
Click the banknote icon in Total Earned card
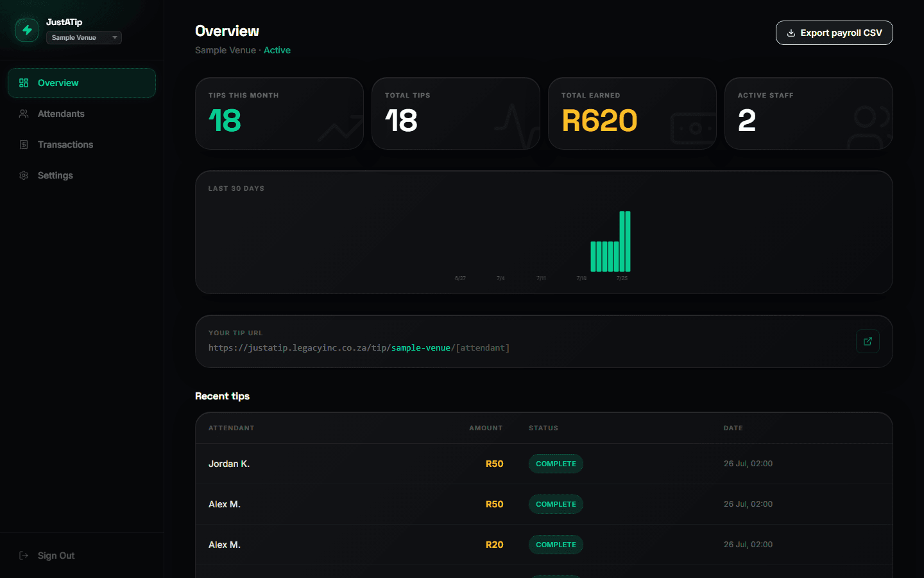[x=694, y=128]
